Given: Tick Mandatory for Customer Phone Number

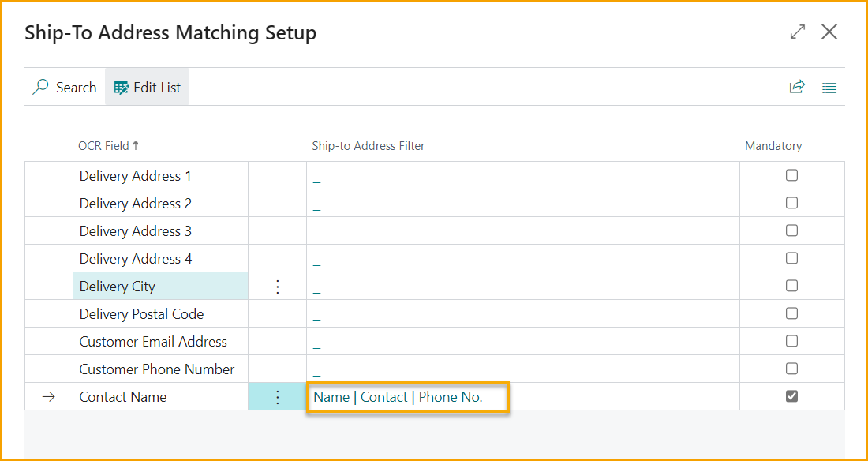Looking at the screenshot, I should click(x=792, y=369).
